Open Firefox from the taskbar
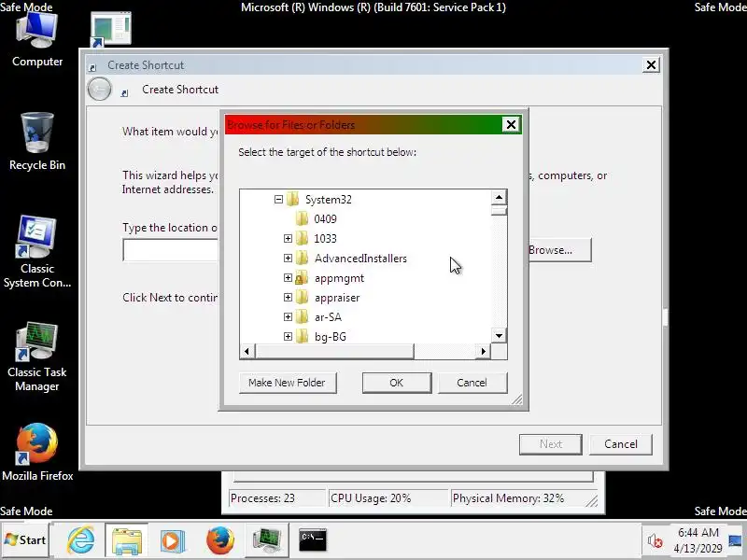The height and width of the screenshot is (560, 747). [x=220, y=540]
